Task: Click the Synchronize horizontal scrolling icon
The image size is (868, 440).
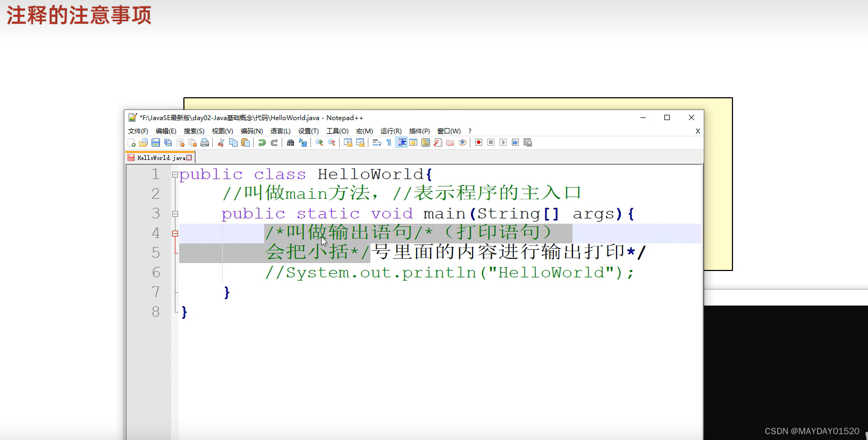Action: (x=360, y=142)
